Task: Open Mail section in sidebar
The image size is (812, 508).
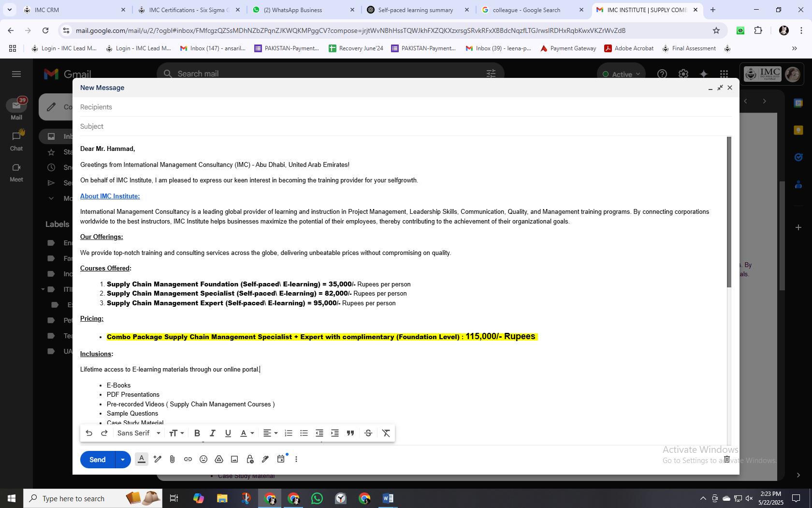Action: pyautogui.click(x=16, y=109)
